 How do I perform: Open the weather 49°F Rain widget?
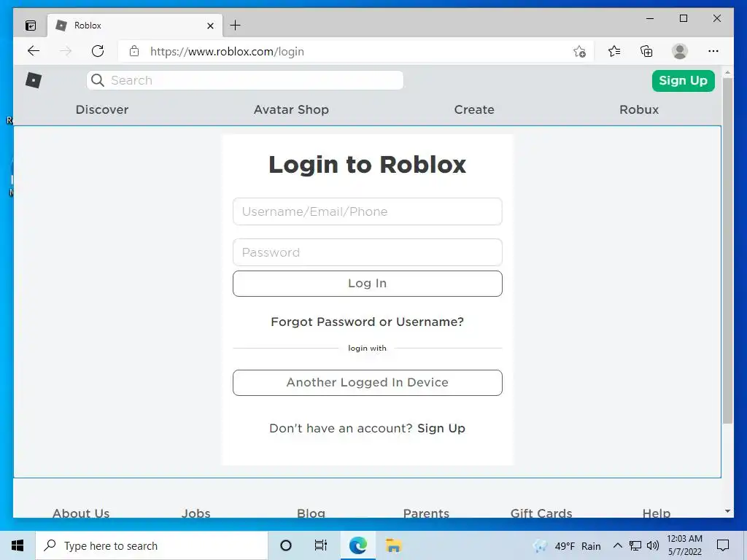pyautogui.click(x=567, y=545)
